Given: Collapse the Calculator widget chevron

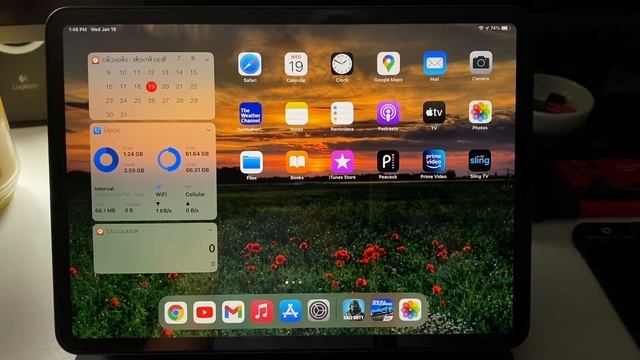Looking at the screenshot, I should click(x=210, y=230).
